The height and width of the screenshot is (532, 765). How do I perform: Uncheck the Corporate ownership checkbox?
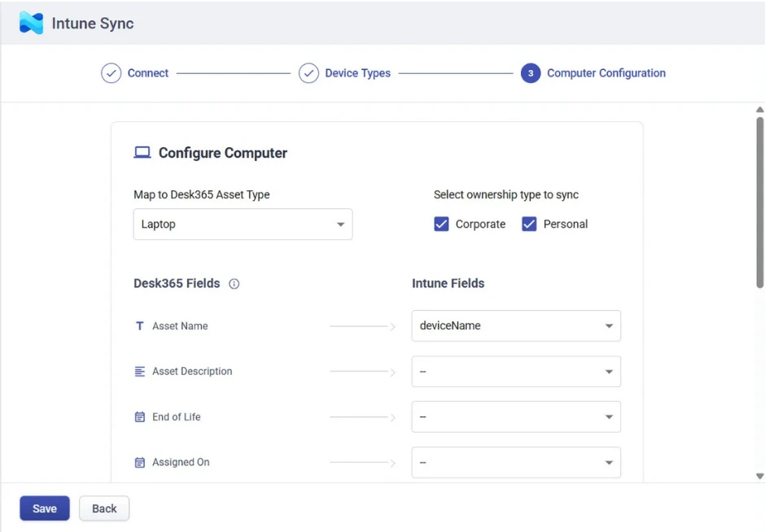(442, 224)
